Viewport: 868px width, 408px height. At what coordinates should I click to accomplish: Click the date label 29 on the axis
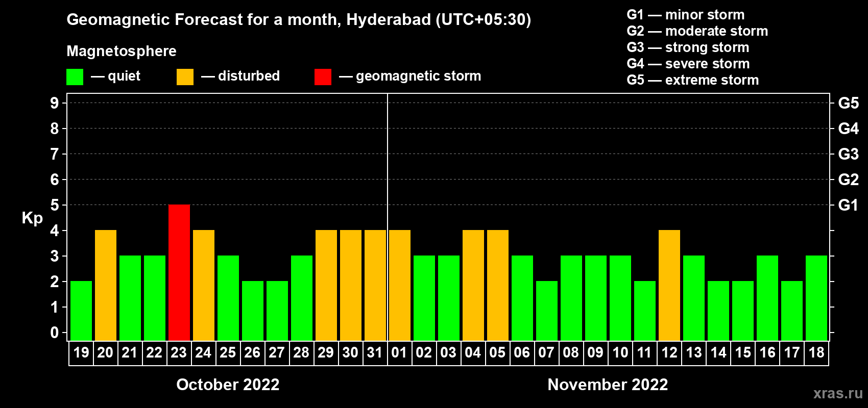tap(326, 353)
